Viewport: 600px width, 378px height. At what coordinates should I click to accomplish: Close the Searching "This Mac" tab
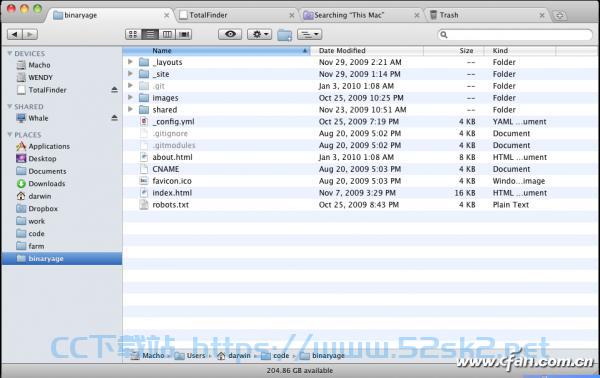click(x=417, y=15)
